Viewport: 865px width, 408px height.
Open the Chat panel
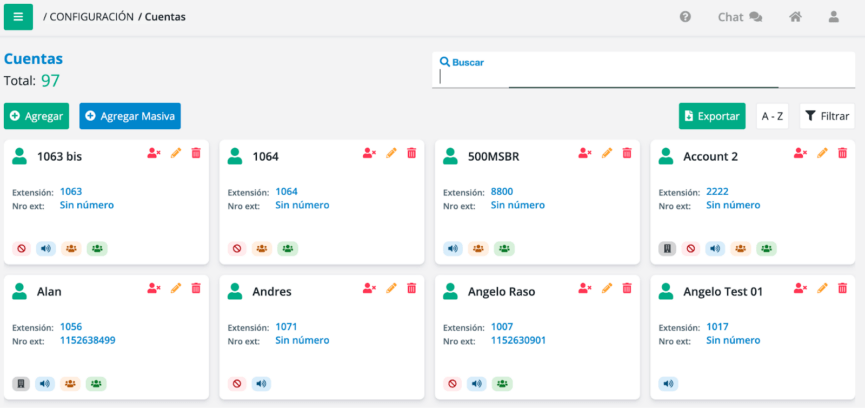740,17
